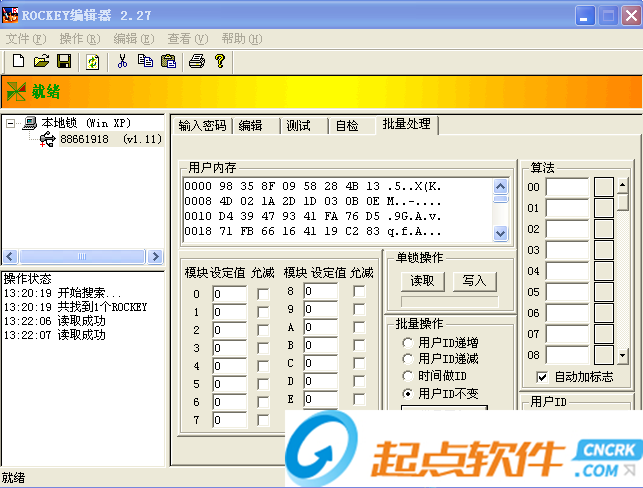Collapse the 本地锁 tree node
This screenshot has width=643, height=488.
pos(11,123)
